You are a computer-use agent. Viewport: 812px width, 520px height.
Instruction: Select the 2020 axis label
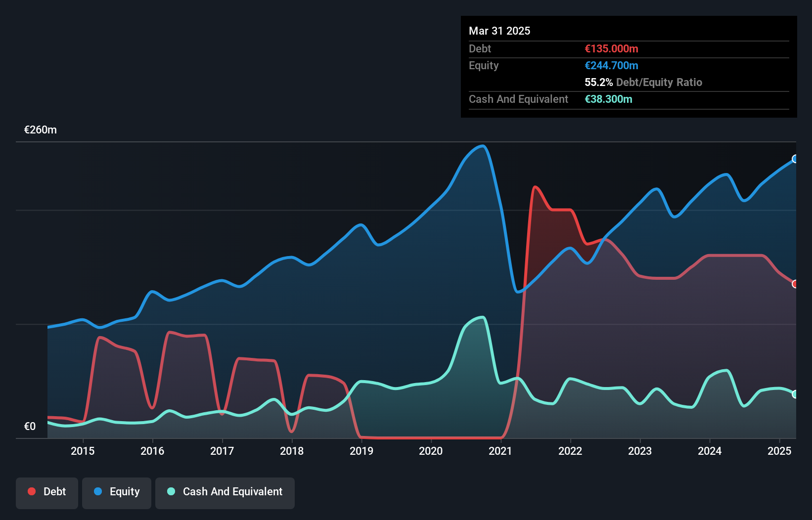click(x=431, y=451)
